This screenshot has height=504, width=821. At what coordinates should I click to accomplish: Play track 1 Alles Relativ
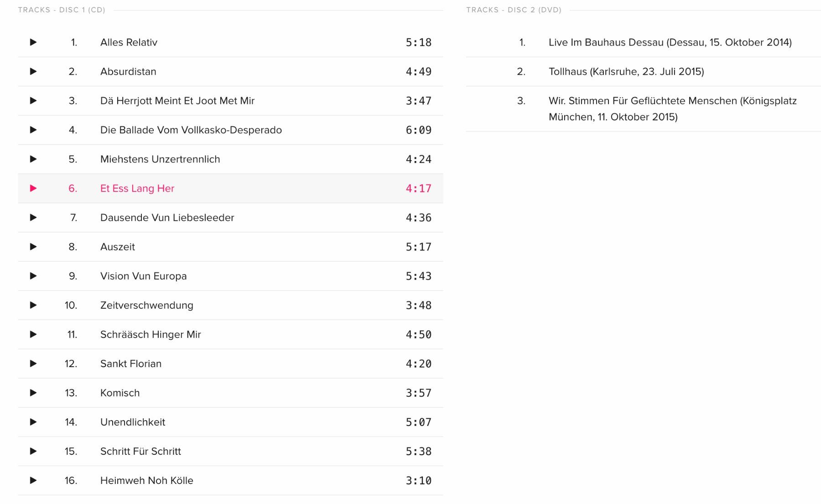click(x=33, y=42)
